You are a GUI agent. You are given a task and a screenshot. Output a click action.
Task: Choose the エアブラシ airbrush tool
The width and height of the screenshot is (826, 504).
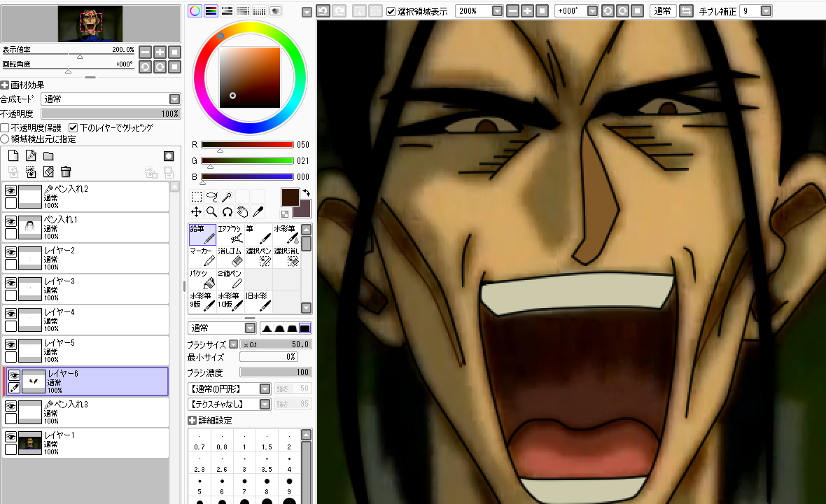(x=230, y=234)
